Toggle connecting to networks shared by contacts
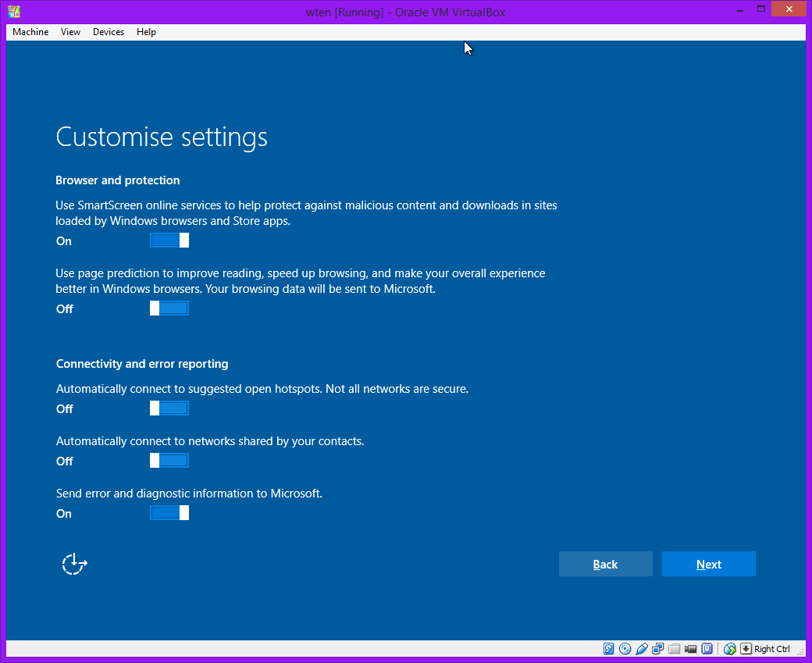 (x=169, y=461)
